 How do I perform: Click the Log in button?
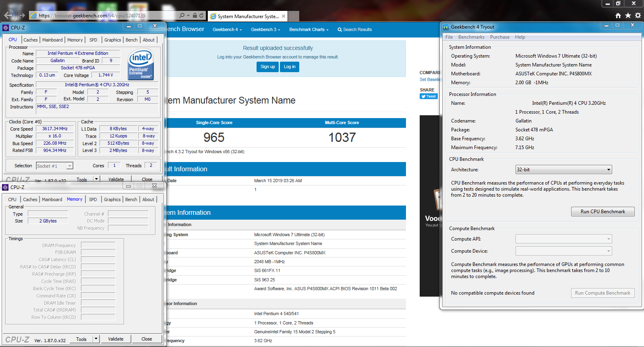[290, 67]
